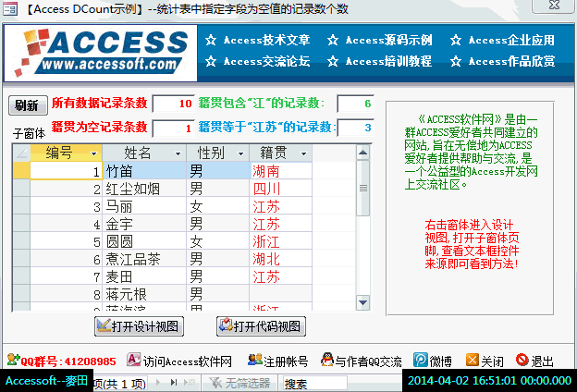
Task: Click the name cell 圆圆
Action: [144, 241]
